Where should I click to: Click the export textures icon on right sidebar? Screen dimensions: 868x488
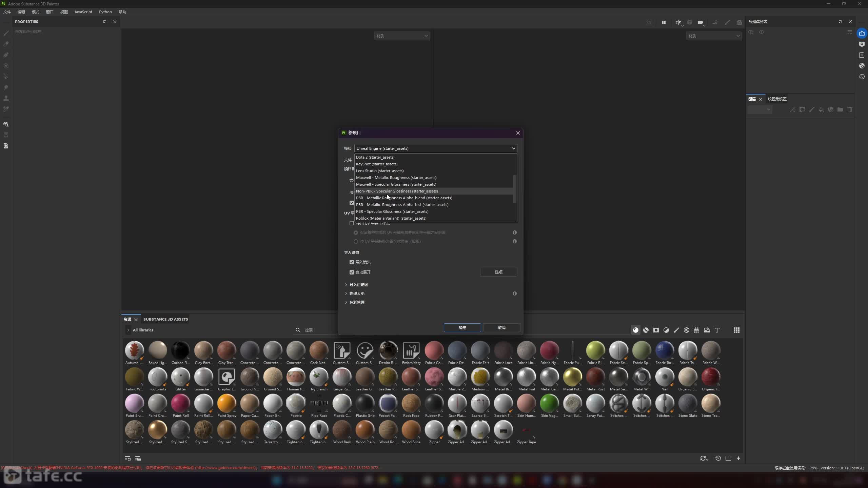(x=862, y=33)
